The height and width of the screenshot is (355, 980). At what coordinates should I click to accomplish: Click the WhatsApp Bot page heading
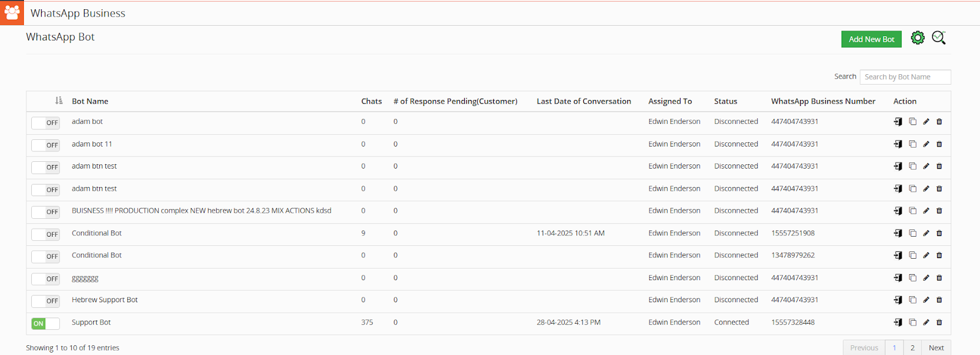[60, 37]
